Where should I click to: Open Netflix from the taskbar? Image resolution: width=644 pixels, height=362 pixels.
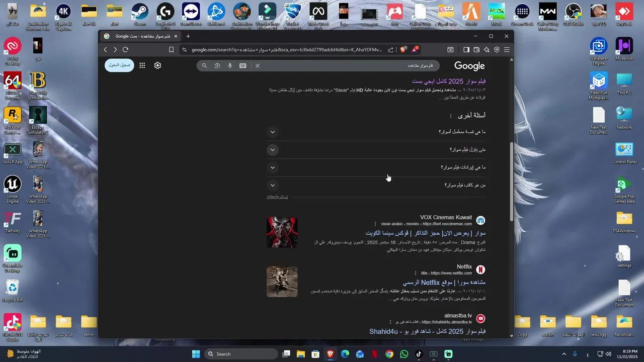point(374,354)
